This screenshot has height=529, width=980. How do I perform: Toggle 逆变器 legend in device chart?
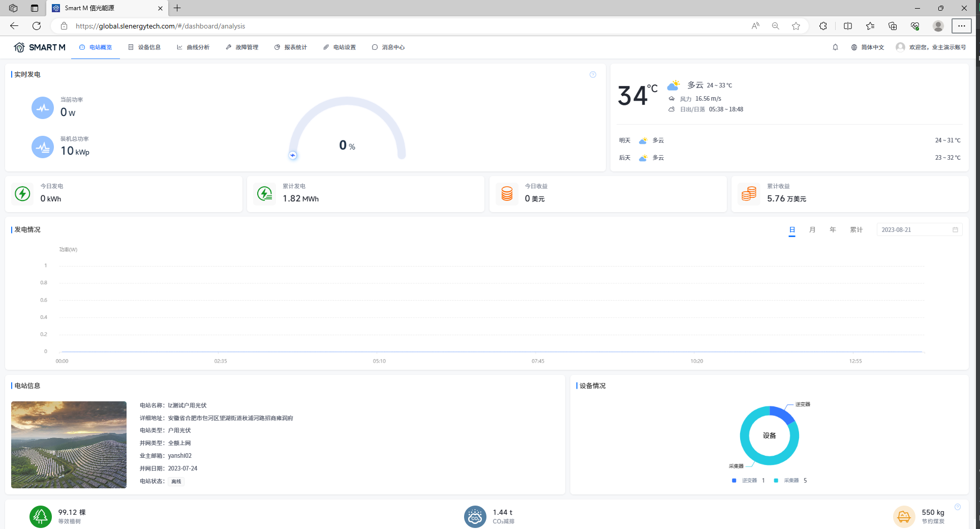(x=745, y=480)
